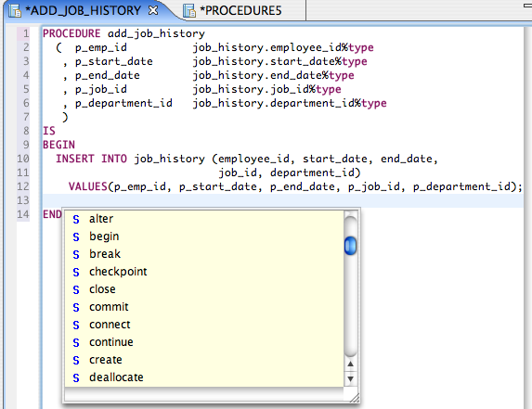Click the S icon beside 'connect'

[x=76, y=326]
